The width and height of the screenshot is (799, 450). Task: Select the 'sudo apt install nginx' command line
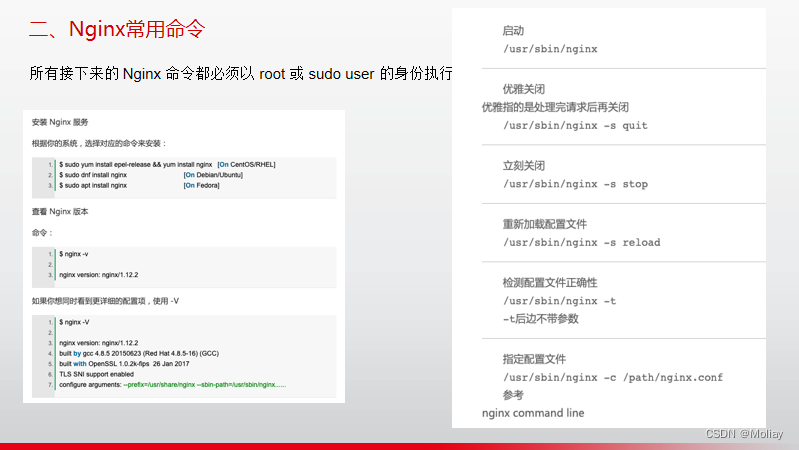pyautogui.click(x=93, y=186)
